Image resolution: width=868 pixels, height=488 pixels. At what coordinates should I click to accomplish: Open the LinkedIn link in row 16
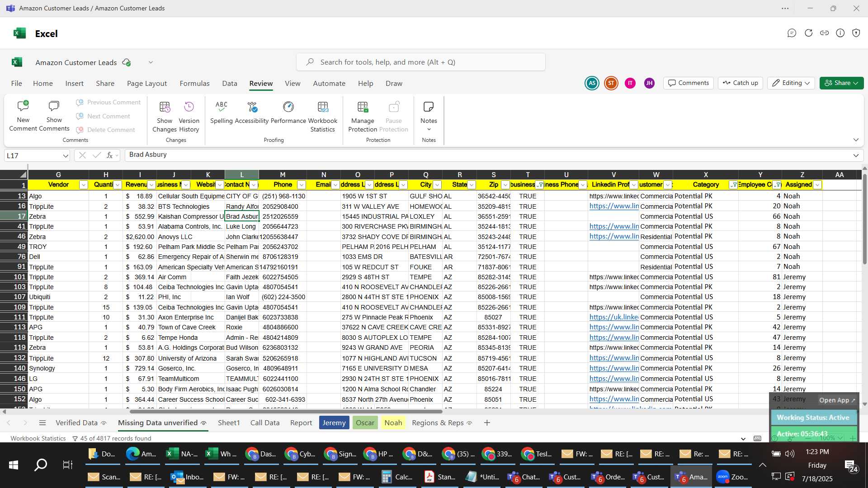614,206
